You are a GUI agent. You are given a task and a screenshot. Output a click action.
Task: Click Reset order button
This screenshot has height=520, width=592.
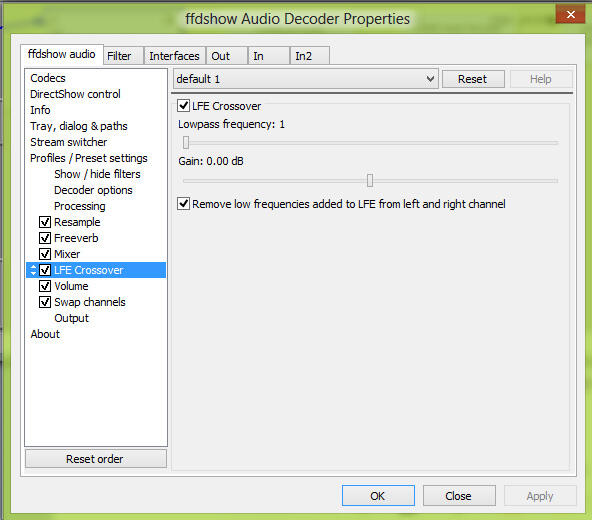click(x=95, y=459)
